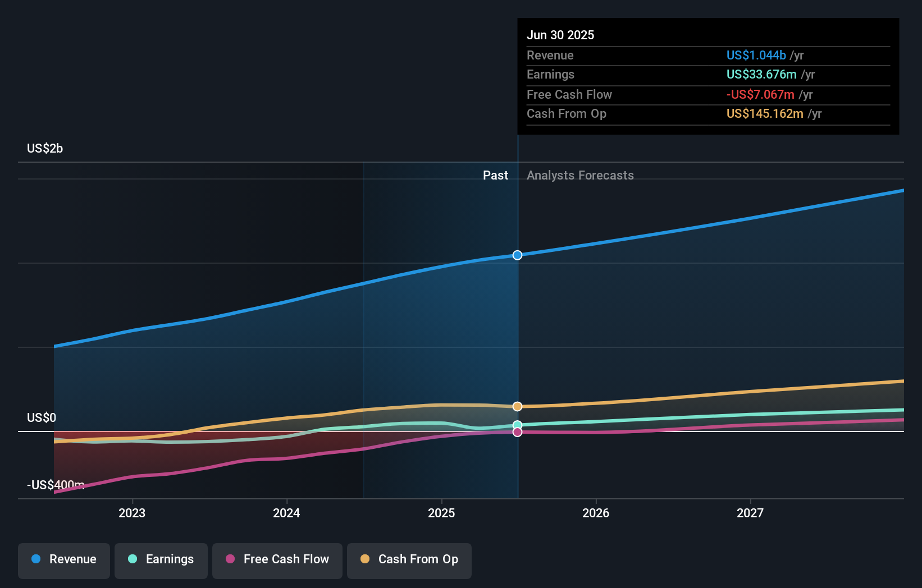Select the teal Earnings data point marker

(518, 425)
